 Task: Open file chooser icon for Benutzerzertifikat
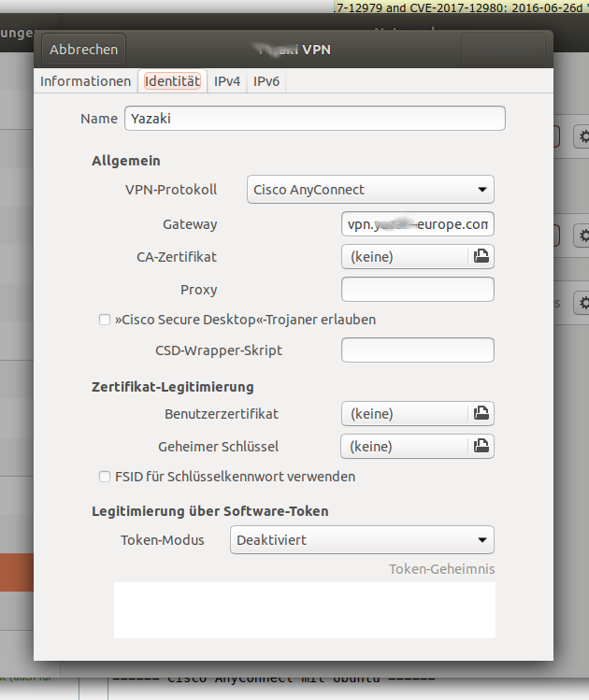[x=481, y=413]
